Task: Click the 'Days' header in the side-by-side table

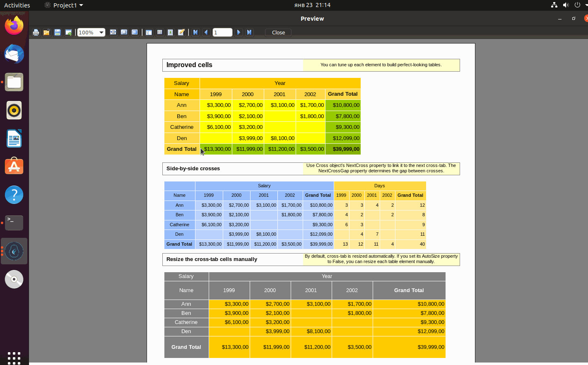Action: [380, 186]
